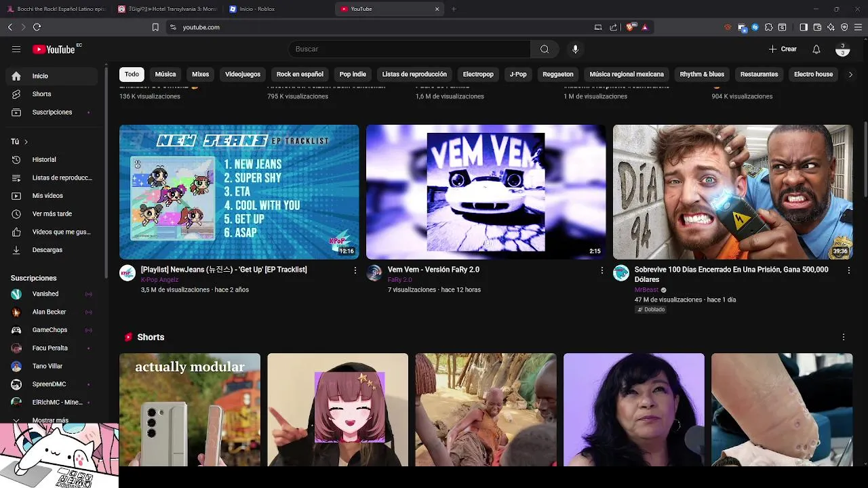Select the Videojuegos filter chip

243,74
